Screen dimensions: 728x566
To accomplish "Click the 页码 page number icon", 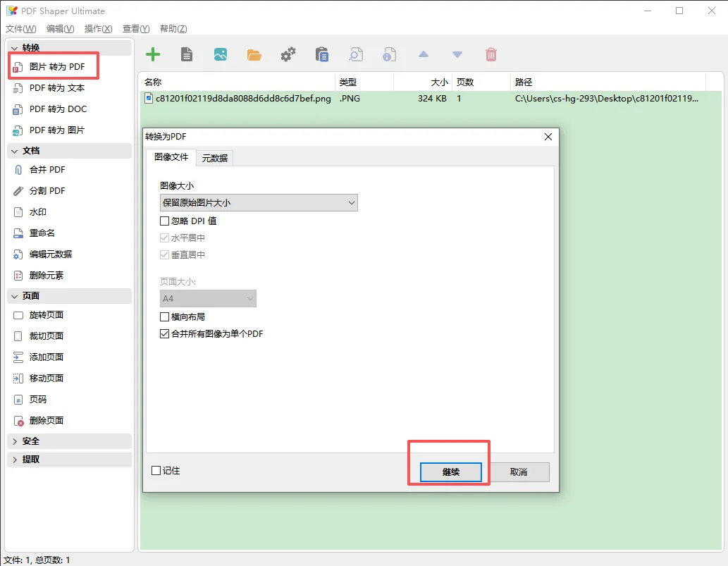I will (x=18, y=400).
